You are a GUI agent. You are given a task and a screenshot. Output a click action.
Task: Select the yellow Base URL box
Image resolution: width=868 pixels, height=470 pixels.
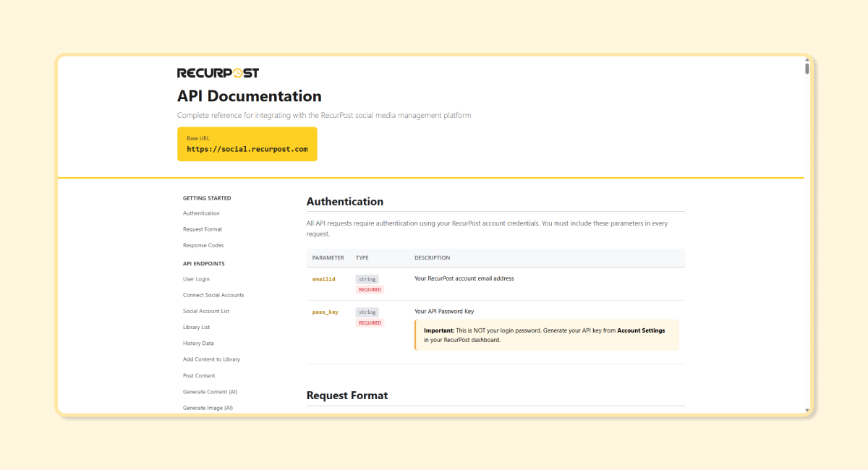coord(247,144)
